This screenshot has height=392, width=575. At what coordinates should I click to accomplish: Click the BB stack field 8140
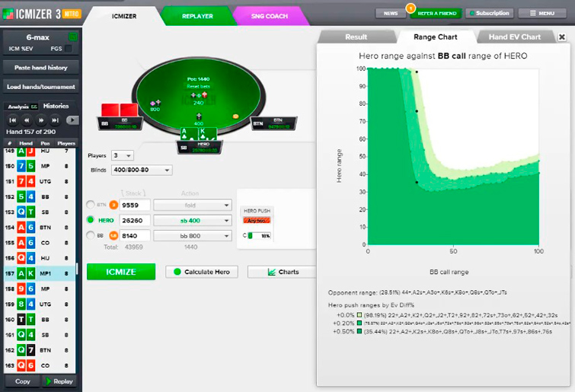(135, 236)
